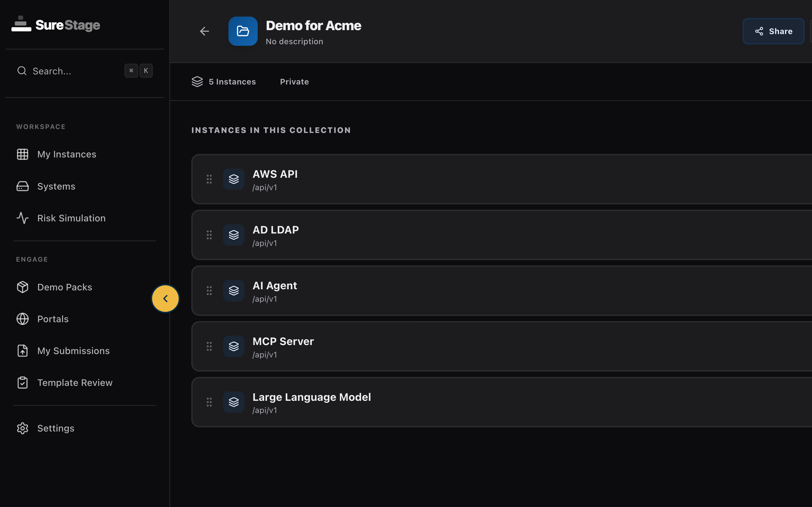Click the Demo for Acme folder icon
This screenshot has height=507, width=812.
click(242, 31)
